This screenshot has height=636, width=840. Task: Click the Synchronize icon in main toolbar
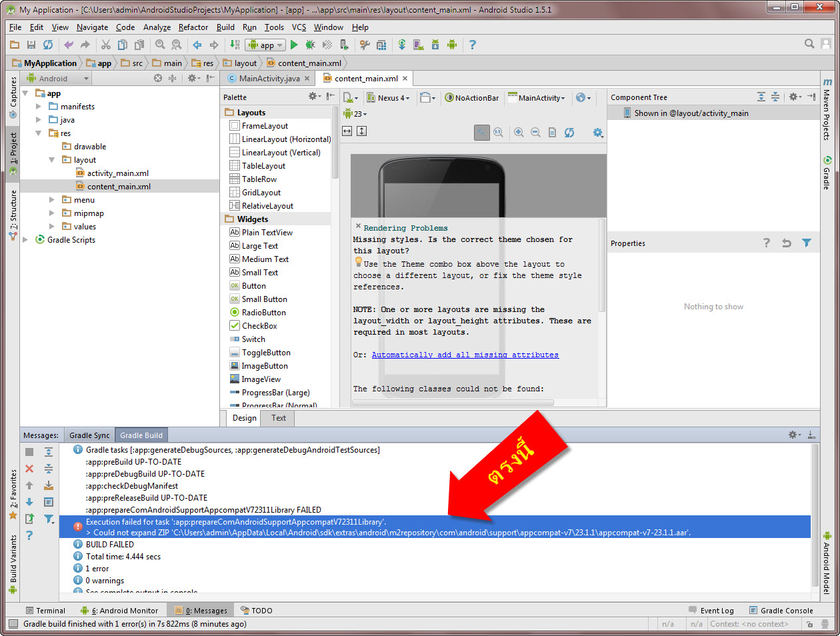click(48, 45)
